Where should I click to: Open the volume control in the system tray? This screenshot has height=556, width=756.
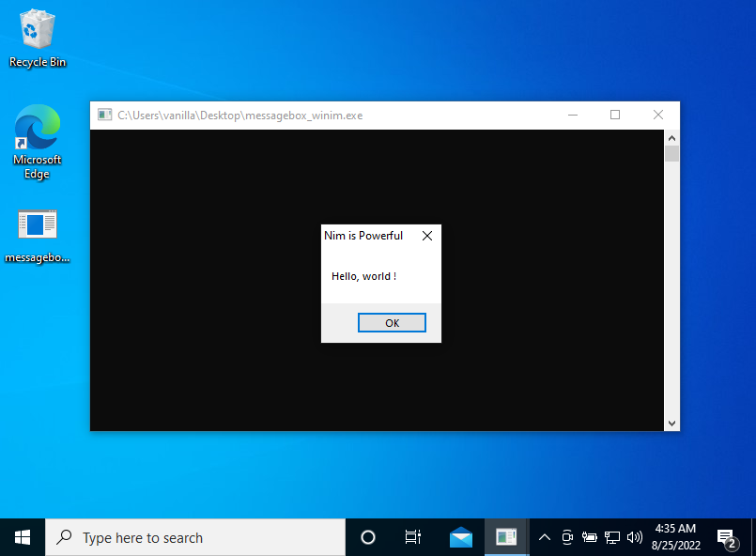[634, 537]
